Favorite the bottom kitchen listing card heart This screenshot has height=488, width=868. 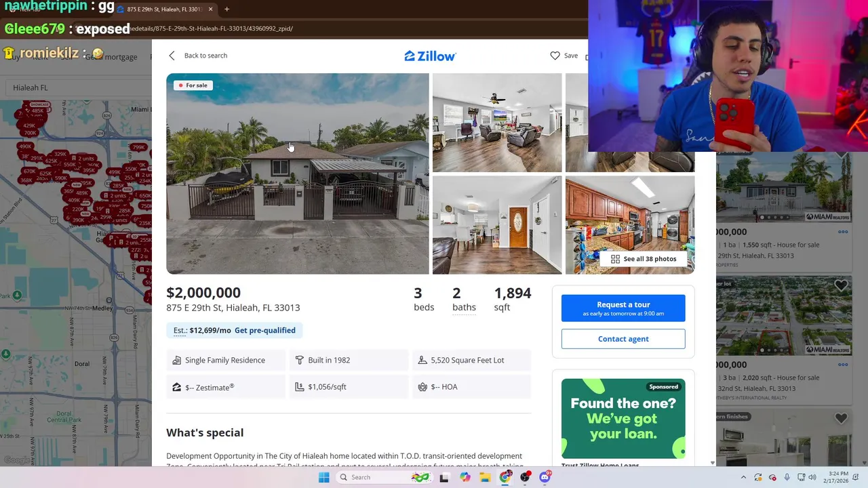(x=841, y=418)
